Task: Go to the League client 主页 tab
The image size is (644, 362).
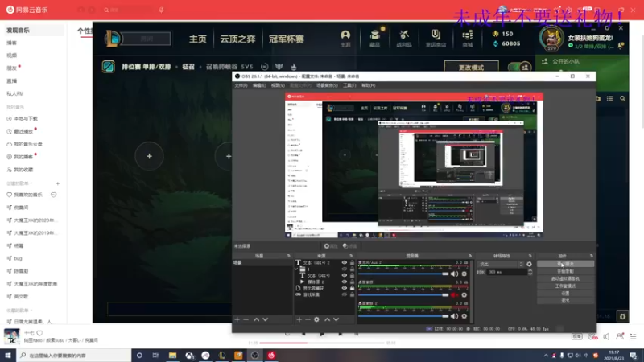Action: tap(197, 39)
